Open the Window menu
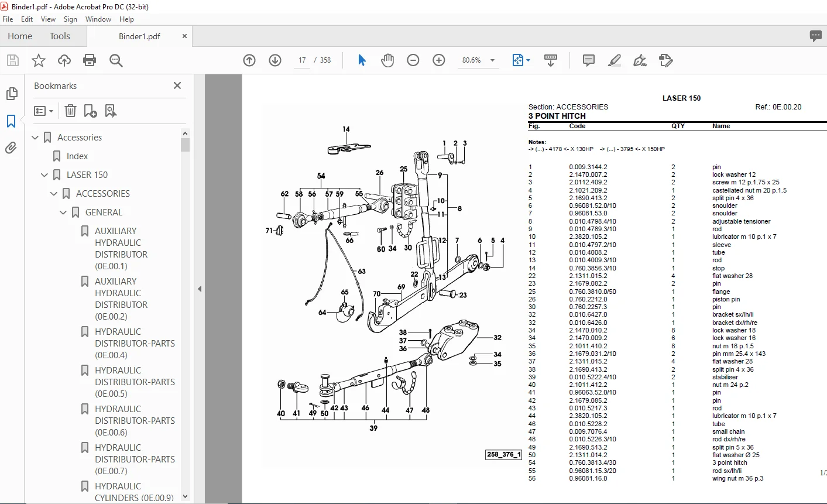827x504 pixels. 98,19
